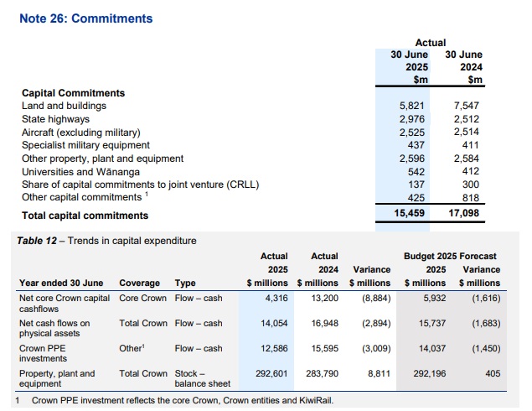Screen dimensions: 532x411
Task: Select 'Universities and Wānanga' row label
Action: (x=80, y=172)
